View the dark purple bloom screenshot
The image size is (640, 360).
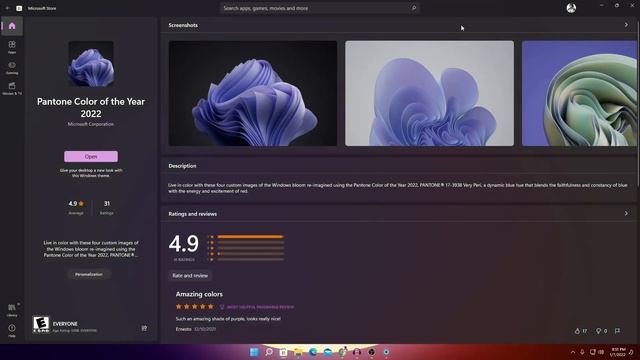(x=253, y=93)
